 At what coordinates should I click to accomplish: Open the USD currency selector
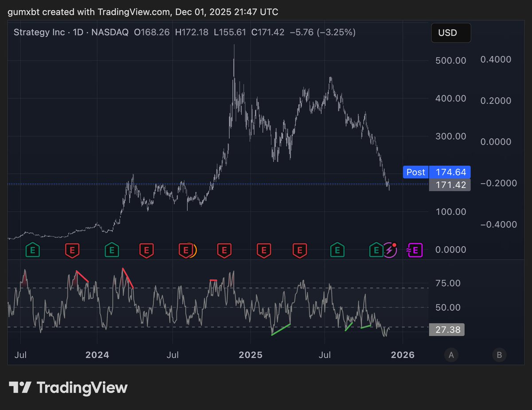point(451,33)
